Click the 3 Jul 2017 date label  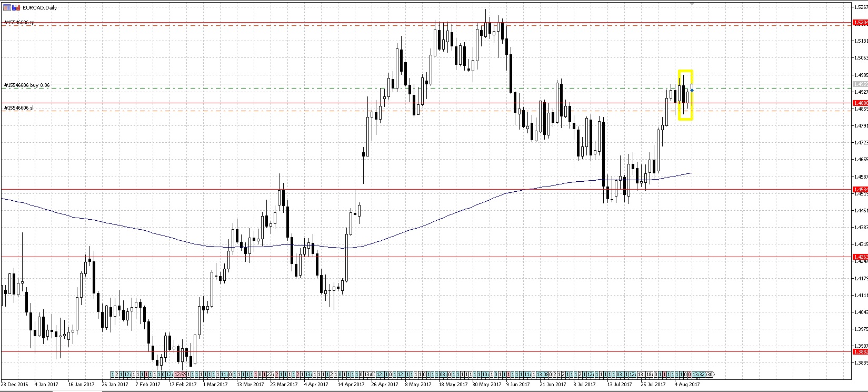(x=585, y=384)
